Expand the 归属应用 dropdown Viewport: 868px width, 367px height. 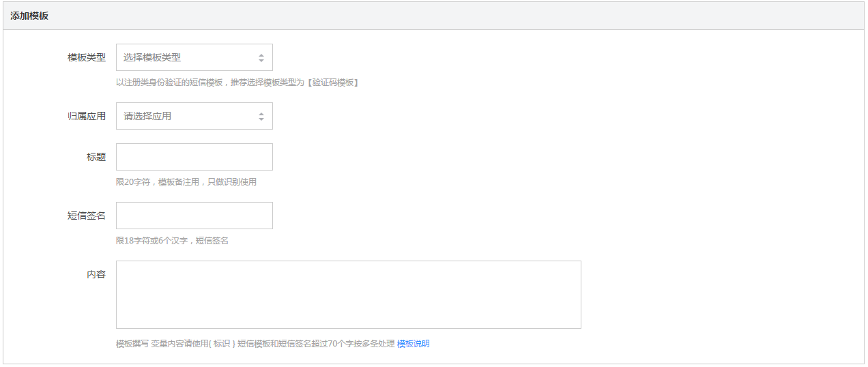pyautogui.click(x=194, y=116)
